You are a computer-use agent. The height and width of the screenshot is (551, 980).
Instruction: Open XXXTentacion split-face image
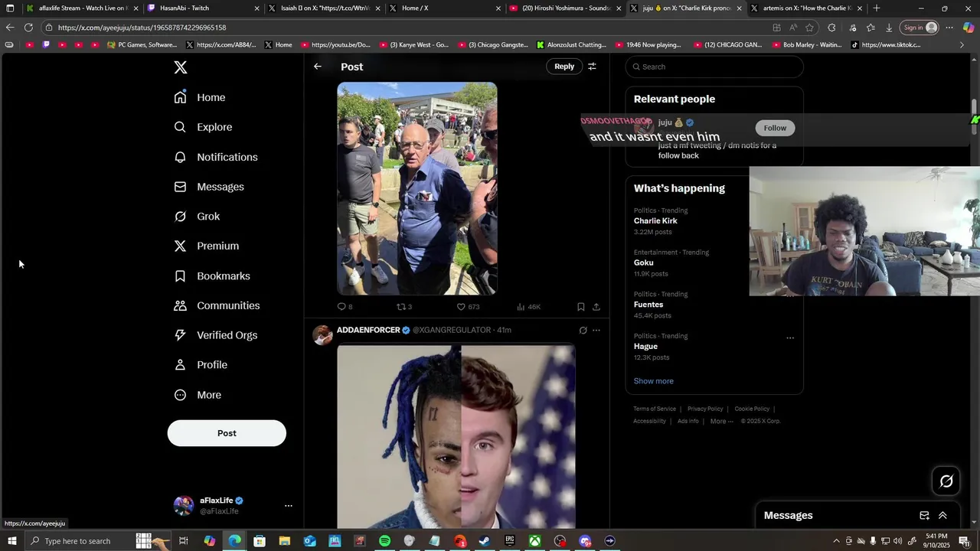pos(456,436)
